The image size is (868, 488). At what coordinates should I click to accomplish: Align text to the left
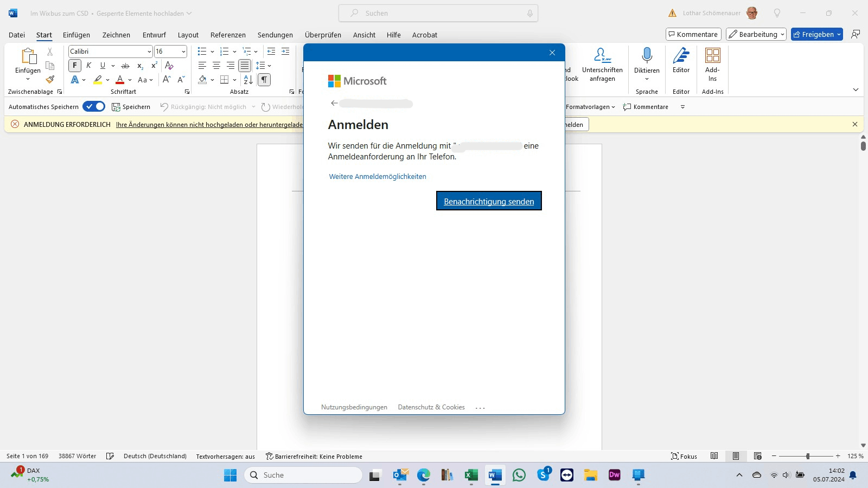click(202, 66)
